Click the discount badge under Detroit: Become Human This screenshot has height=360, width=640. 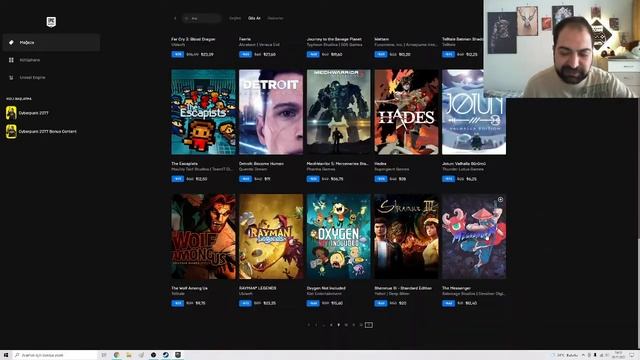pyautogui.click(x=245, y=179)
